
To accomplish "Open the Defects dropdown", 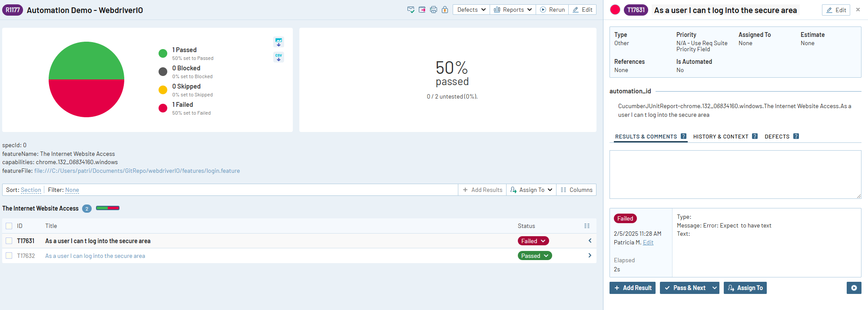I will point(471,10).
